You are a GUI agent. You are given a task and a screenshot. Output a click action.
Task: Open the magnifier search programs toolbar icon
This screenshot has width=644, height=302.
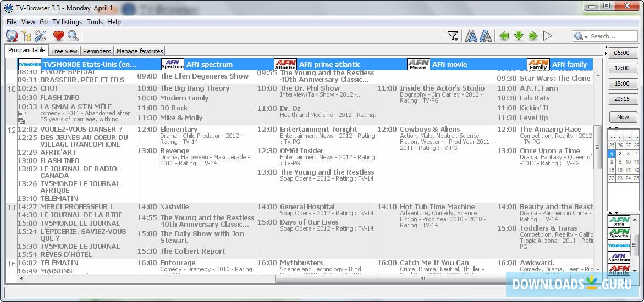click(x=73, y=36)
